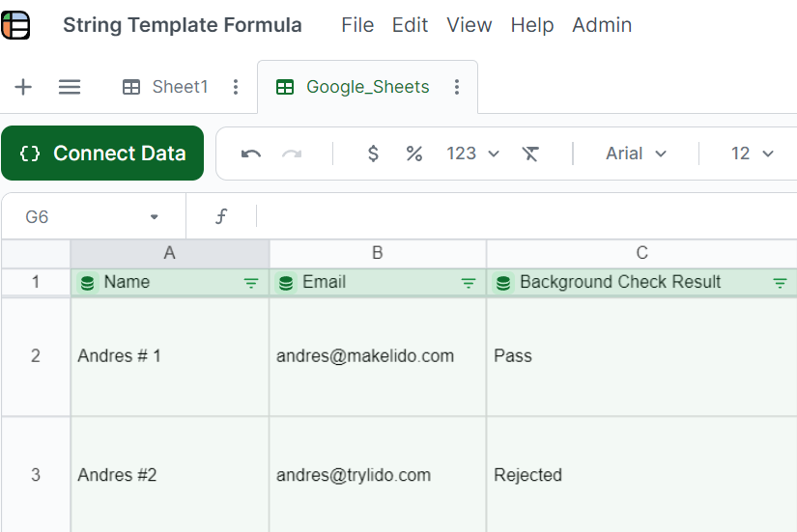Toggle filter on Background Check Result column
The width and height of the screenshot is (797, 532).
781,283
